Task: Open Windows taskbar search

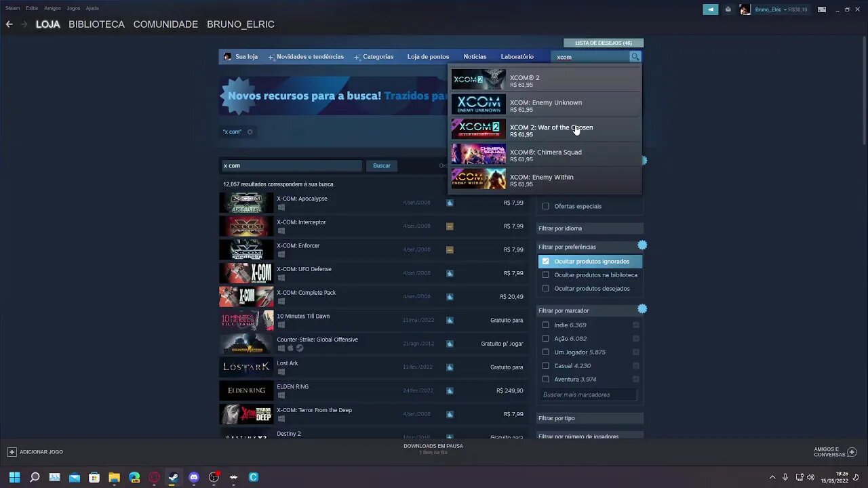Action: (35, 477)
